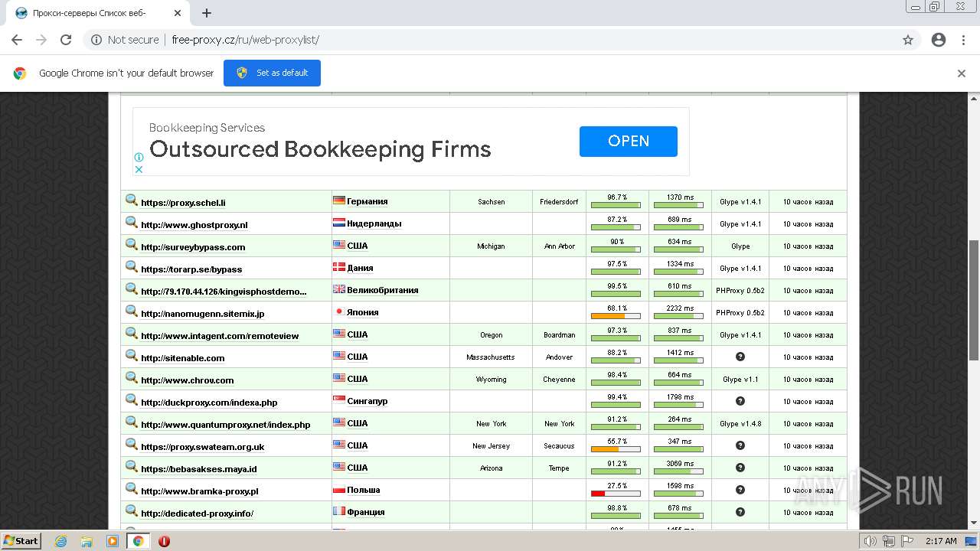Click the question mark icon in proxy.swateam.org.uk row

click(x=740, y=445)
